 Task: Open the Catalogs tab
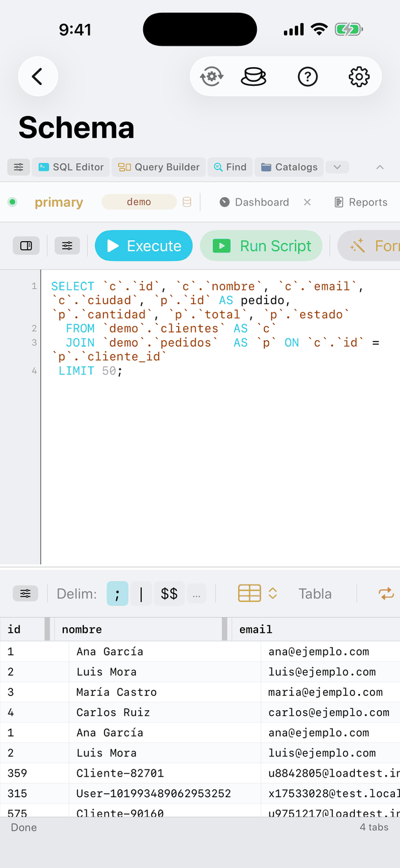click(289, 167)
